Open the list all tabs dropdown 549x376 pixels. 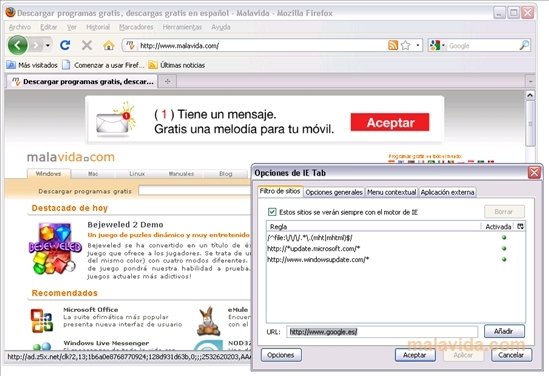[530, 82]
